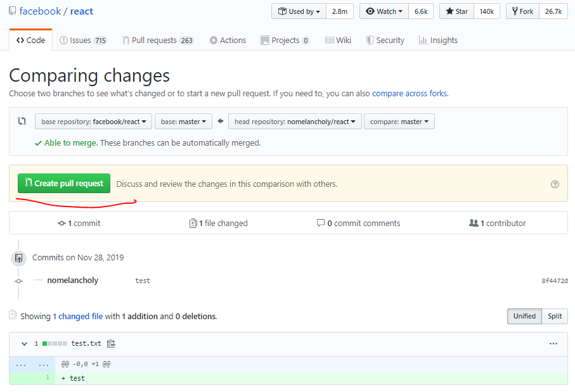575x392 pixels.
Task: Click the 1 commit summary
Action: [x=79, y=223]
